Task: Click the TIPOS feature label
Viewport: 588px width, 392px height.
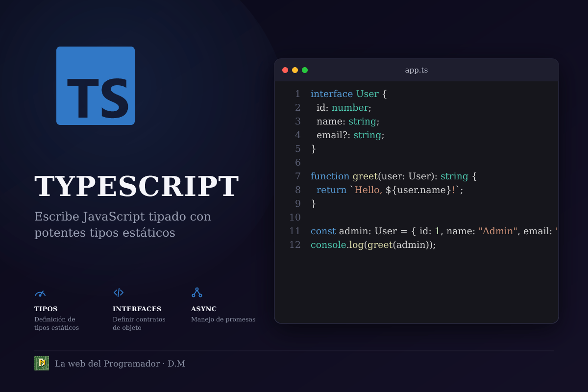Action: click(x=46, y=309)
